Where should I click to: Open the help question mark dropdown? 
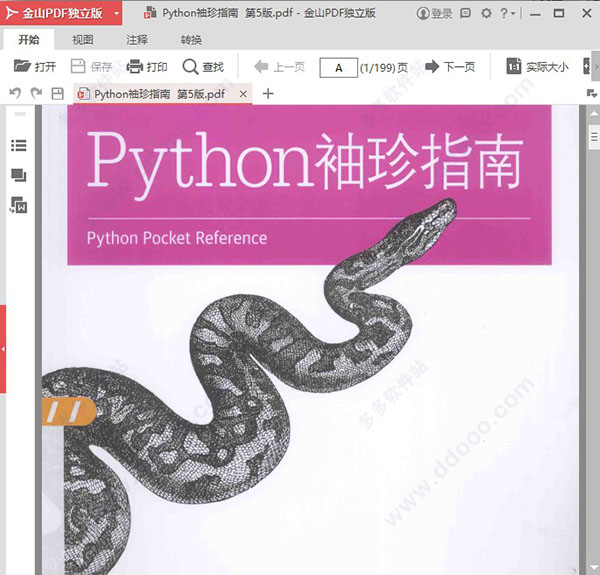click(507, 13)
